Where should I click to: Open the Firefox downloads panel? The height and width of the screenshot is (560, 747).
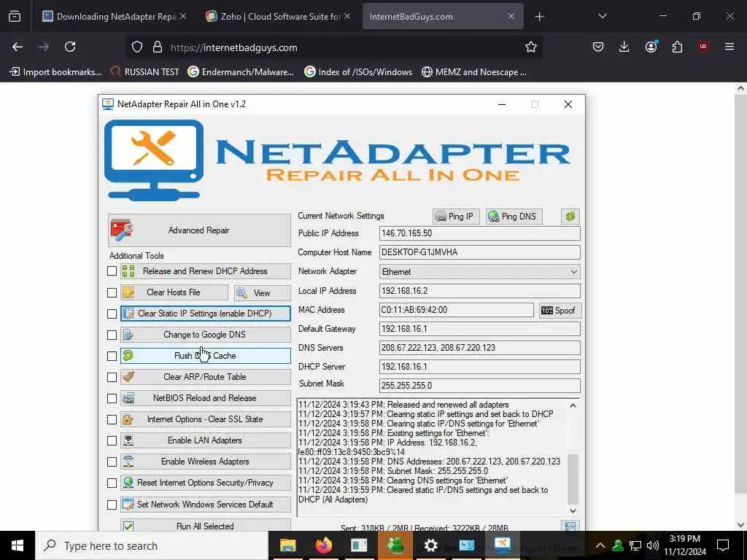pyautogui.click(x=624, y=47)
